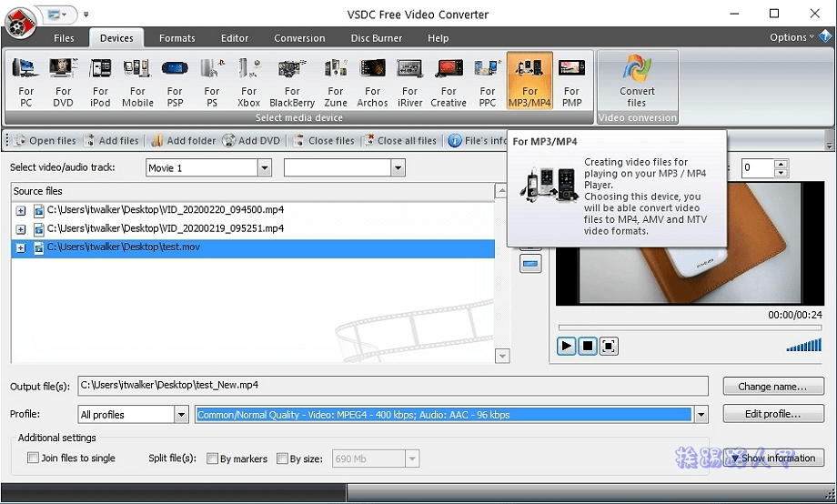Screen dimensions: 837x504
Task: Click Close all files in toolbar
Action: (x=398, y=140)
